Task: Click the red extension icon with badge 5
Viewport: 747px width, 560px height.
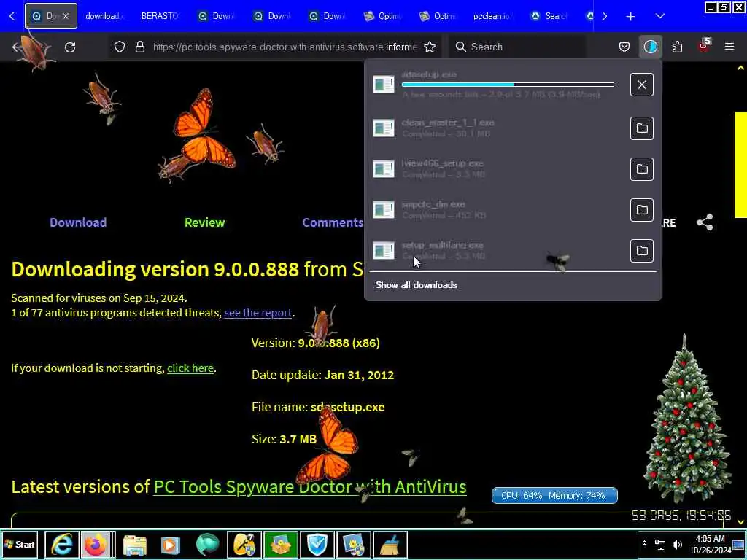Action: (x=704, y=46)
